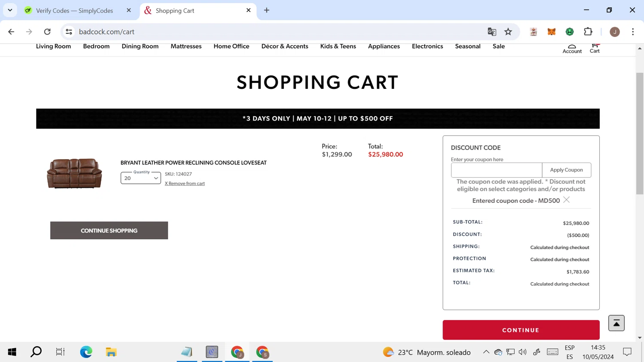The image size is (644, 362).
Task: Switch to Verify Codes SimplyCodes tab
Action: [74, 10]
